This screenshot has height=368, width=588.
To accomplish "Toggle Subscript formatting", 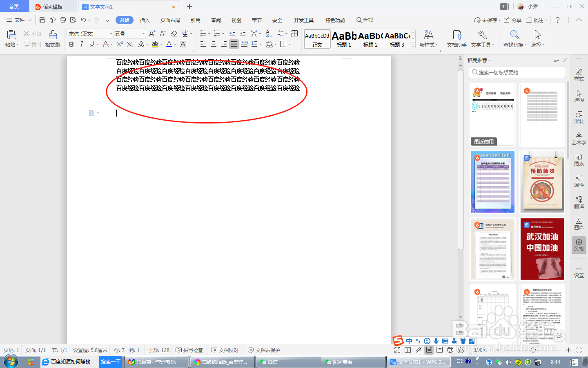I will (130, 44).
